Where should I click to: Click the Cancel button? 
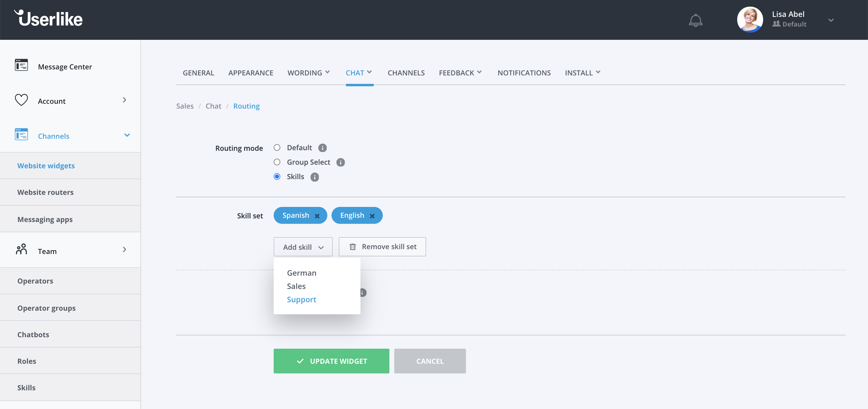pos(430,361)
